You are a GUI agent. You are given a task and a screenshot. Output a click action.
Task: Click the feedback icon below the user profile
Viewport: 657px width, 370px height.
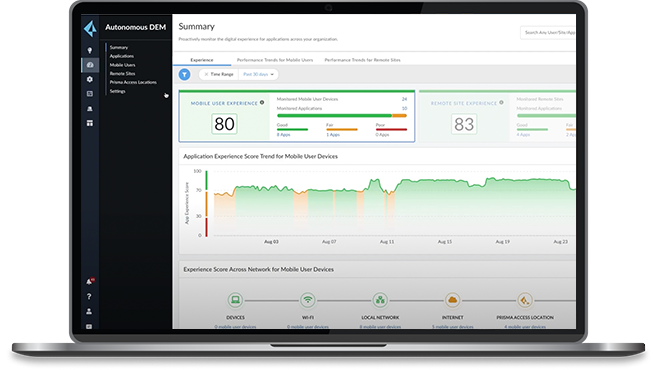pos(89,326)
